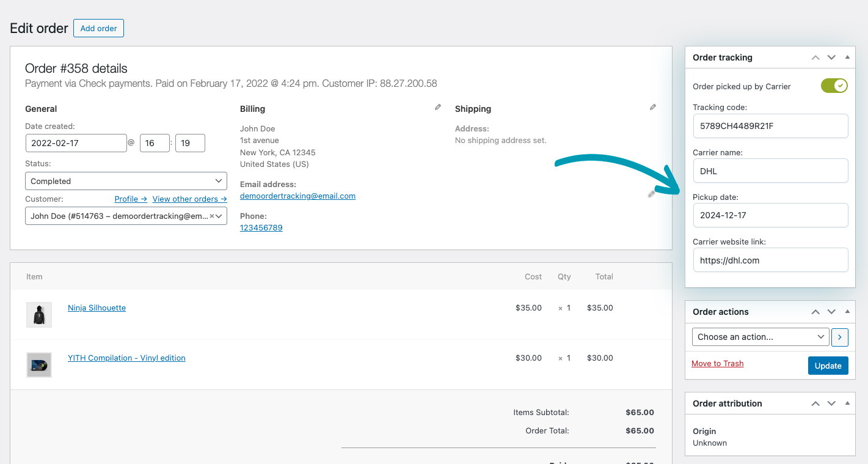Viewport: 868px width, 464px height.
Task: Move Order attribution panel down
Action: pos(831,403)
